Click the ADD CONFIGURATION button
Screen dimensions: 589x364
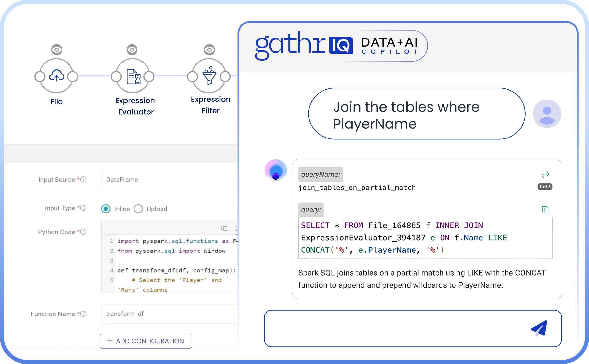pyautogui.click(x=146, y=341)
